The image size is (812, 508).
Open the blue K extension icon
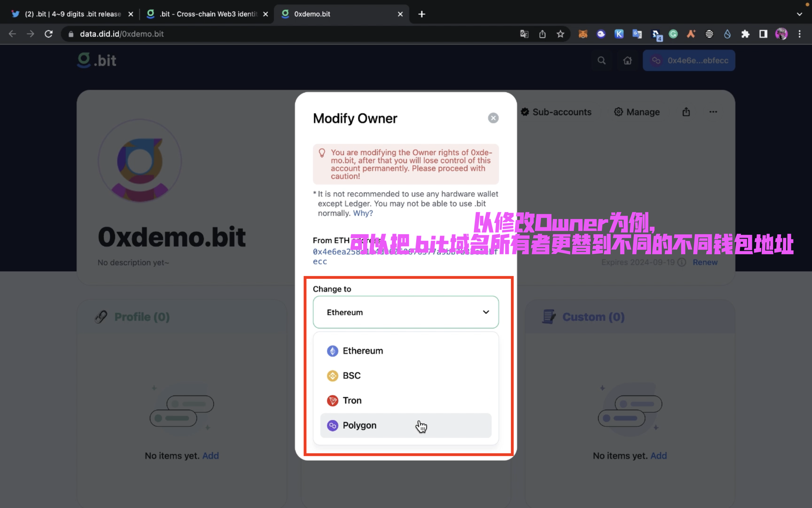[x=619, y=34]
